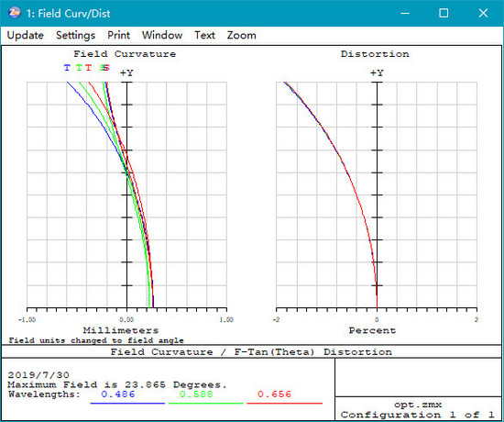This screenshot has height=422, width=504.
Task: Click the 2 distortion axis value
Action: coord(477,319)
